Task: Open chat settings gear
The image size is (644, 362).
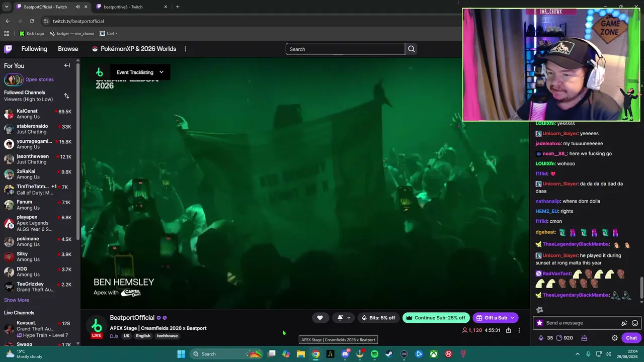Action: point(614,338)
